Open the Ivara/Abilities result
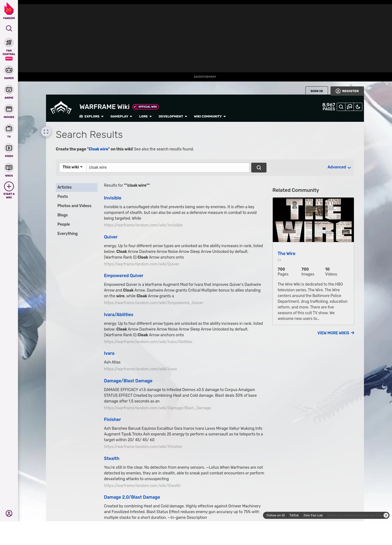Screen dimensions: 392x545 (x=119, y=315)
